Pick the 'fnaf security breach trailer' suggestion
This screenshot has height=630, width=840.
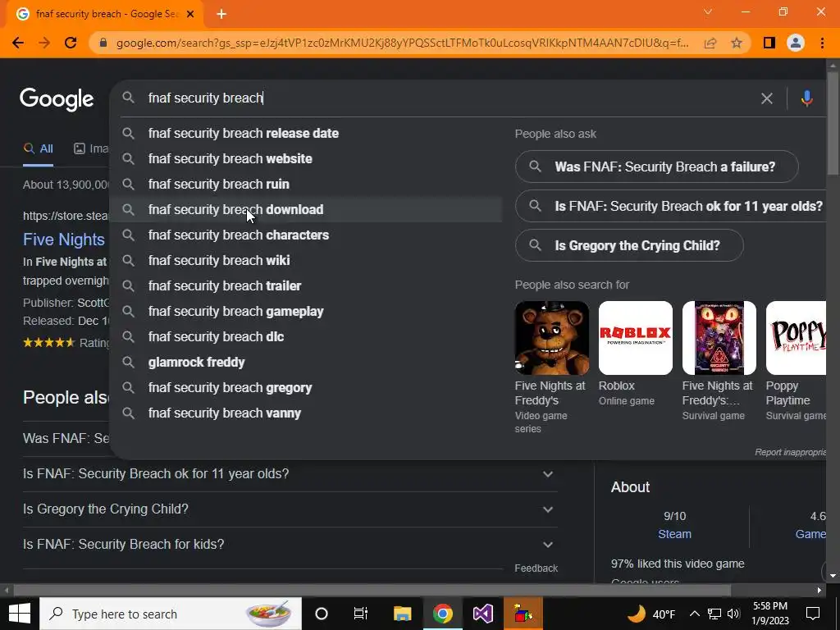click(x=306, y=286)
